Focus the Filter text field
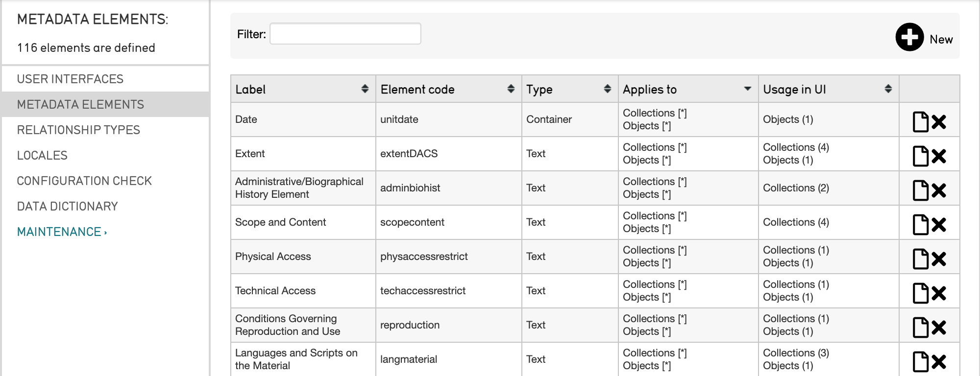The height and width of the screenshot is (376, 980). tap(345, 34)
